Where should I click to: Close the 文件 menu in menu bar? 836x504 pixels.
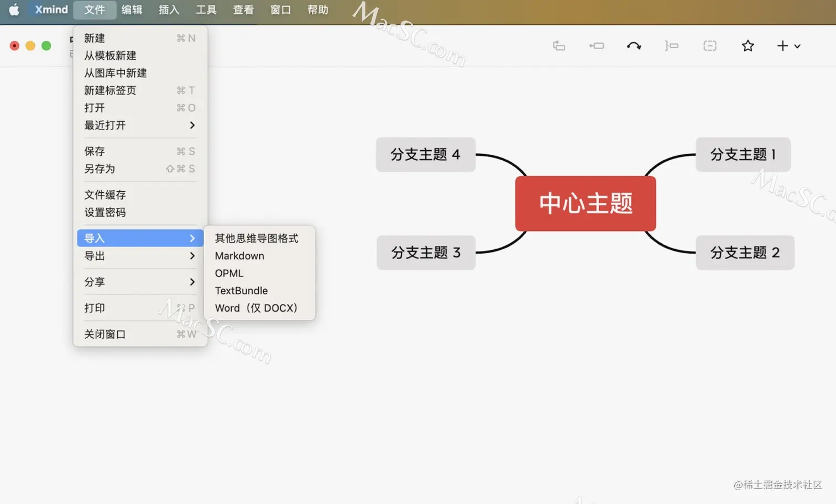coord(95,9)
